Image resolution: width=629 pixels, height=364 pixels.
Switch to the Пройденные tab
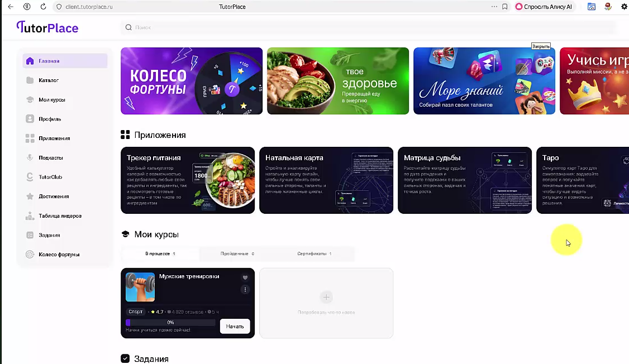click(x=237, y=254)
